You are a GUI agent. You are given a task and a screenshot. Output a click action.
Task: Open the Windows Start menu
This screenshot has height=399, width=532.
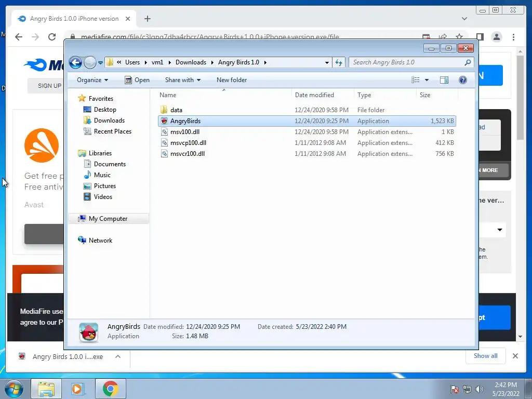pyautogui.click(x=14, y=389)
